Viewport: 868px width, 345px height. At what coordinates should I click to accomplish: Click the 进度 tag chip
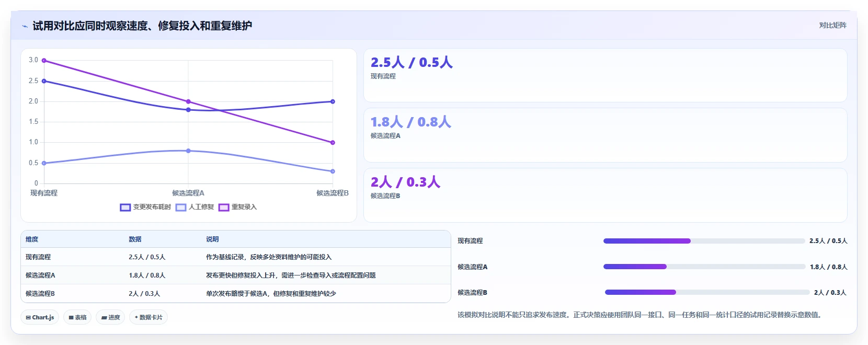[x=110, y=317]
